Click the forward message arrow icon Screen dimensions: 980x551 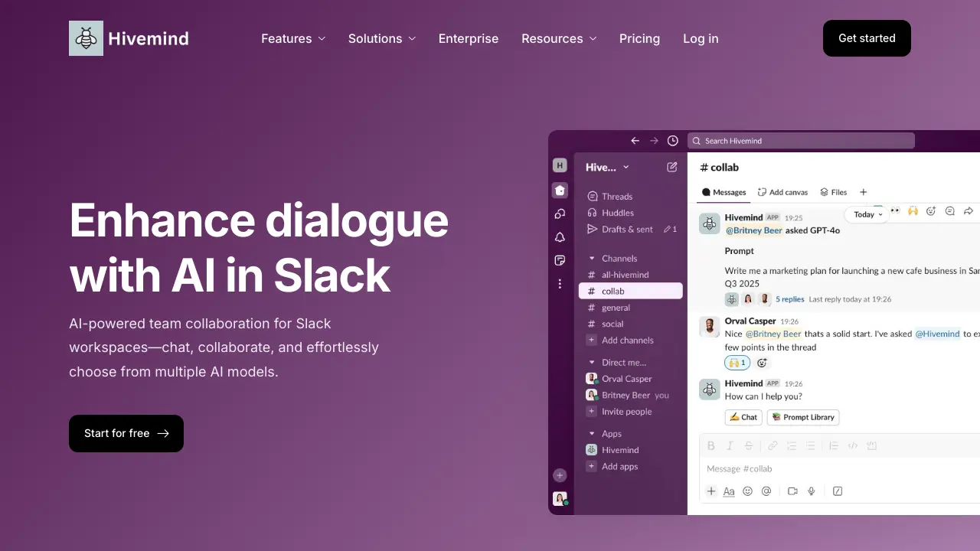click(x=969, y=211)
